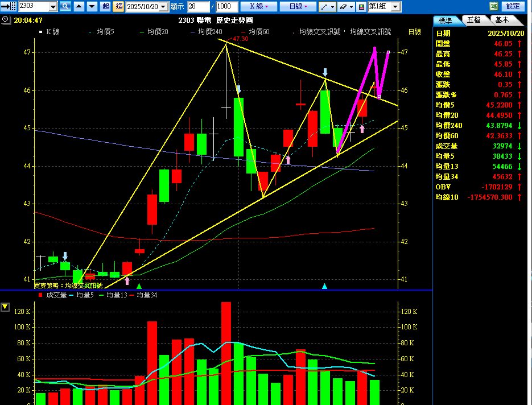Click the 47.30 high price label
Image resolution: width=532 pixels, height=405 pixels.
pos(241,39)
